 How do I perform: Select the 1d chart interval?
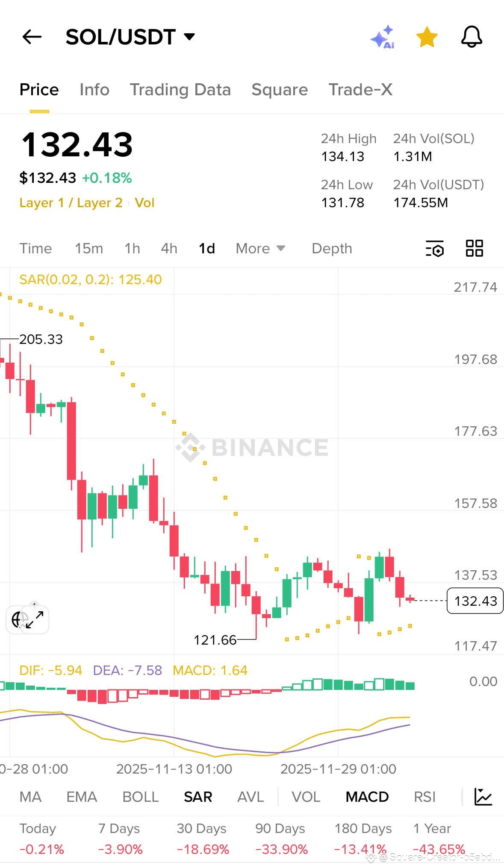pos(207,249)
